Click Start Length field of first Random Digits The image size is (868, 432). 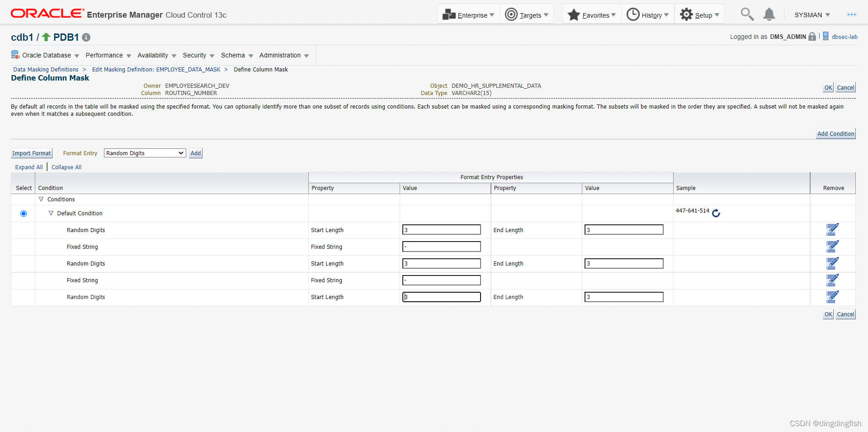(442, 230)
